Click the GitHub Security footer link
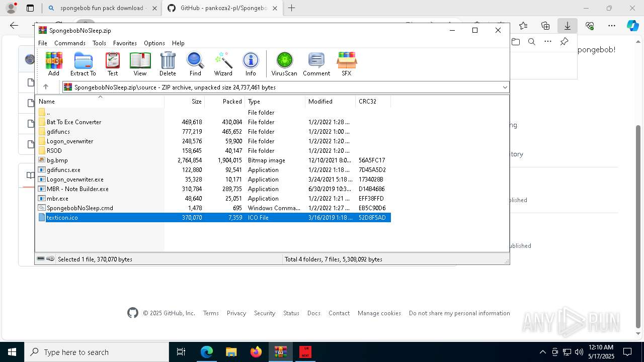The image size is (644, 362). [265, 313]
